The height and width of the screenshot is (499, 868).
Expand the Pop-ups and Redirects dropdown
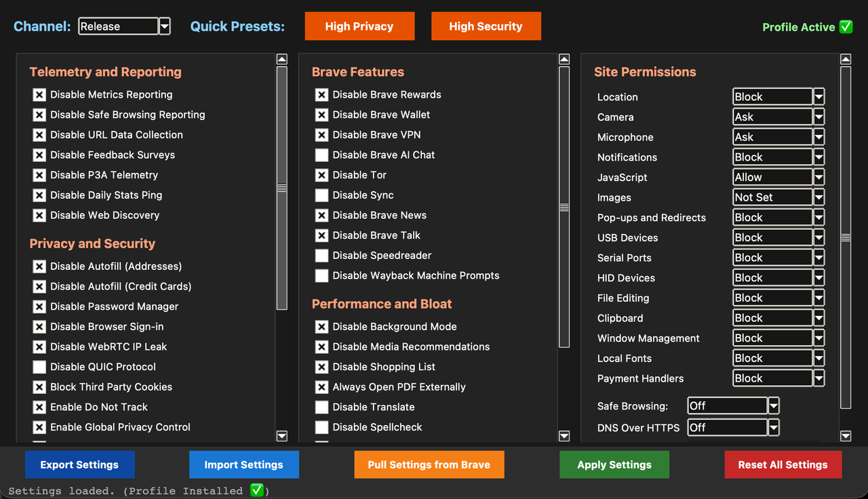click(x=778, y=218)
